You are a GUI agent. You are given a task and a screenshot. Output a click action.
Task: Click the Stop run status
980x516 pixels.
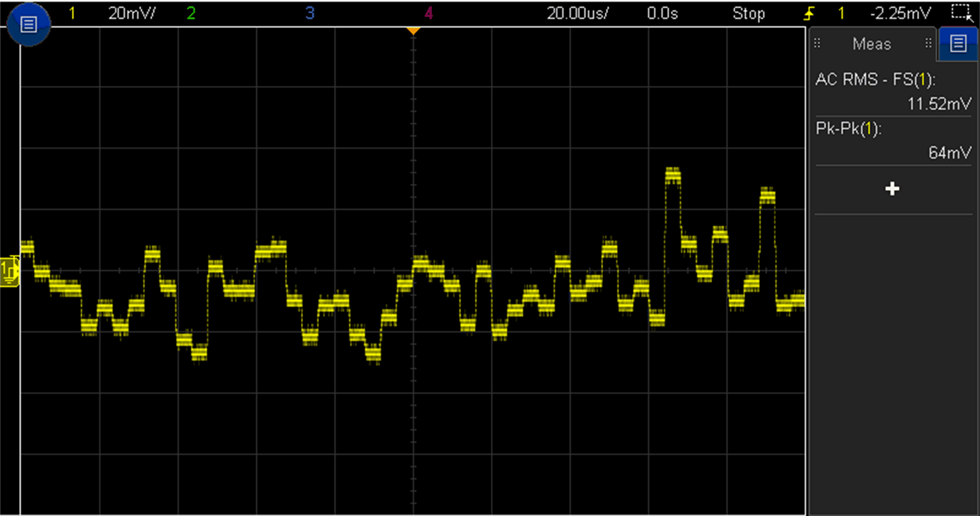[748, 13]
